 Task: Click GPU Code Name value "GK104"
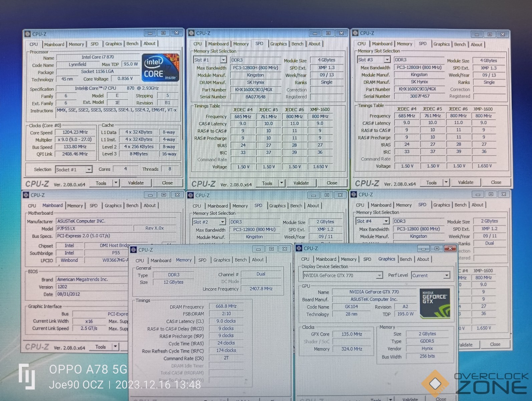coord(351,307)
